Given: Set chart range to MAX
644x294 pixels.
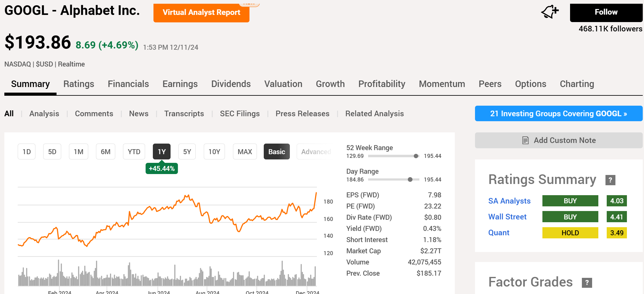Looking at the screenshot, I should pos(245,152).
